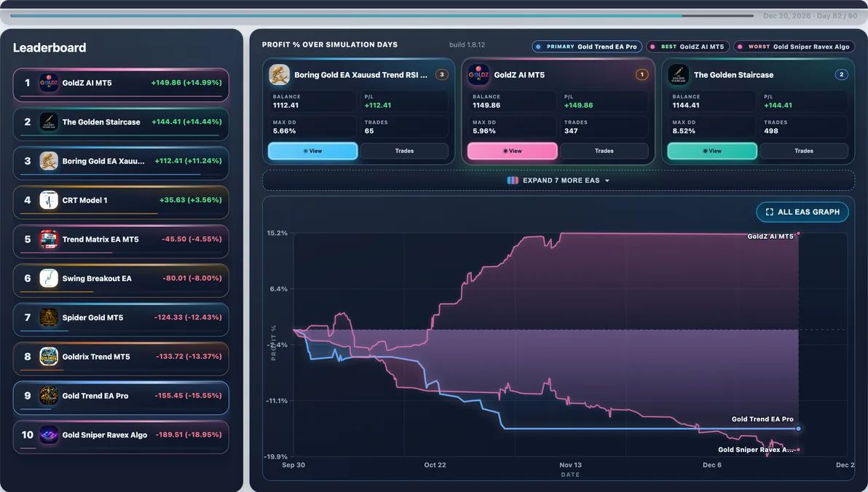Click GoldZ AI MT5 chart label
The image size is (868, 492).
(x=770, y=237)
